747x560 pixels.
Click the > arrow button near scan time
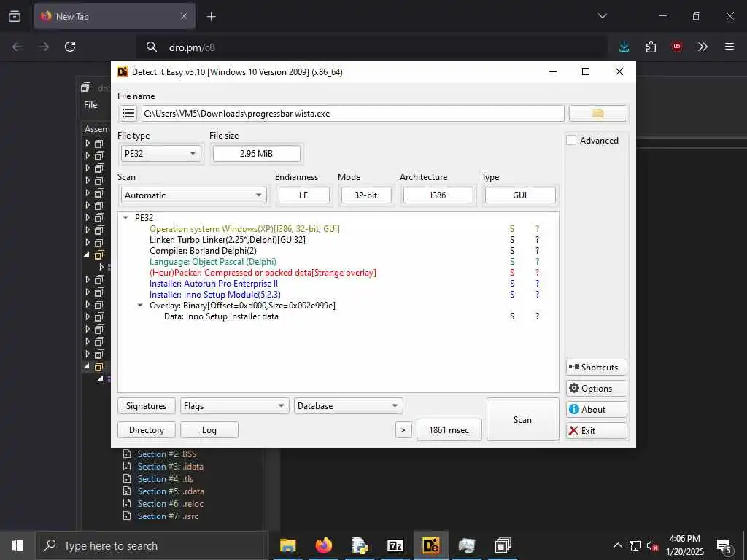tap(403, 430)
